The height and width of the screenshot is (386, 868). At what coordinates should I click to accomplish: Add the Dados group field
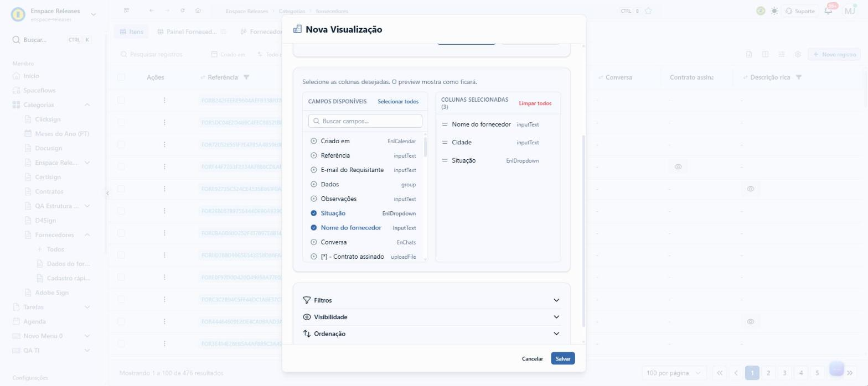coord(314,184)
